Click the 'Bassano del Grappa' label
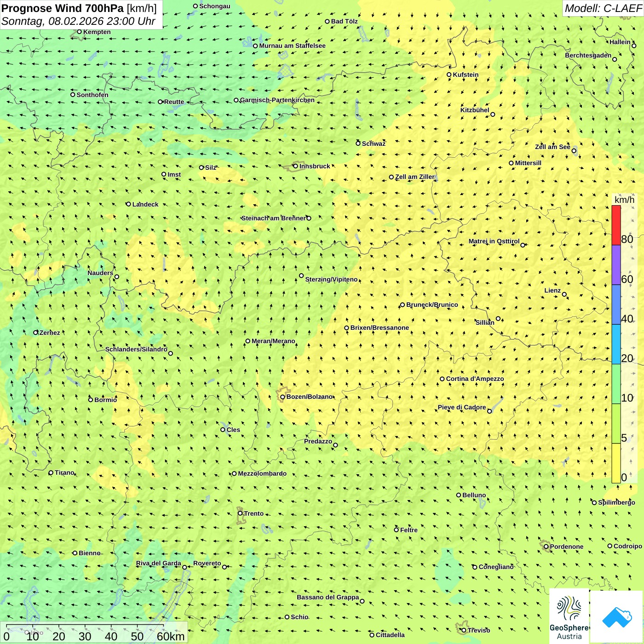Screen dimensions: 644x644 pyautogui.click(x=328, y=597)
